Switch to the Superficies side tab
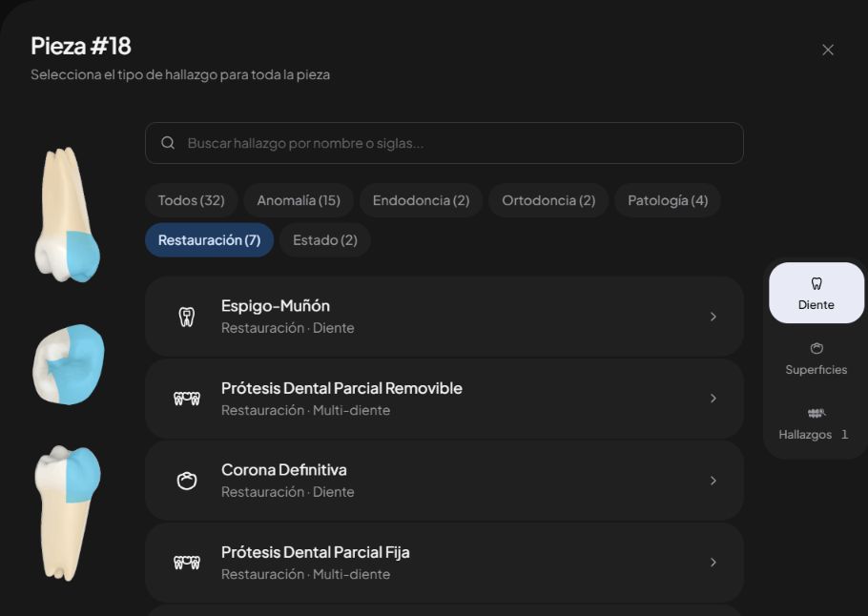This screenshot has width=868, height=616. tap(816, 359)
